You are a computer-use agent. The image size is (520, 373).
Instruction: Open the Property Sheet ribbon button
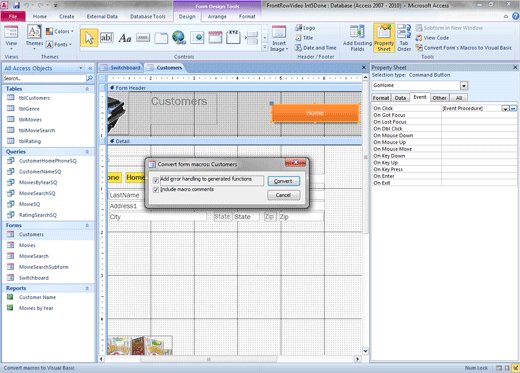click(x=384, y=38)
